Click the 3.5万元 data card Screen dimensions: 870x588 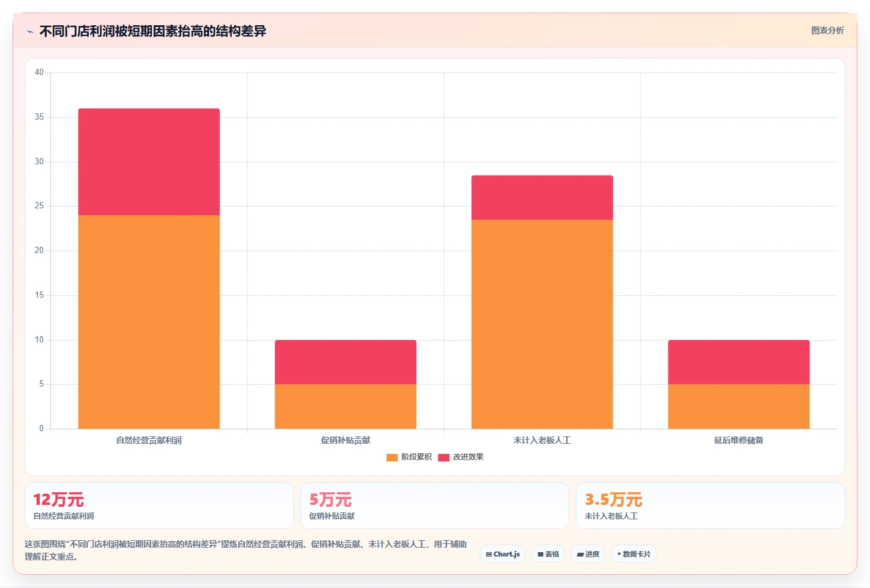(711, 506)
